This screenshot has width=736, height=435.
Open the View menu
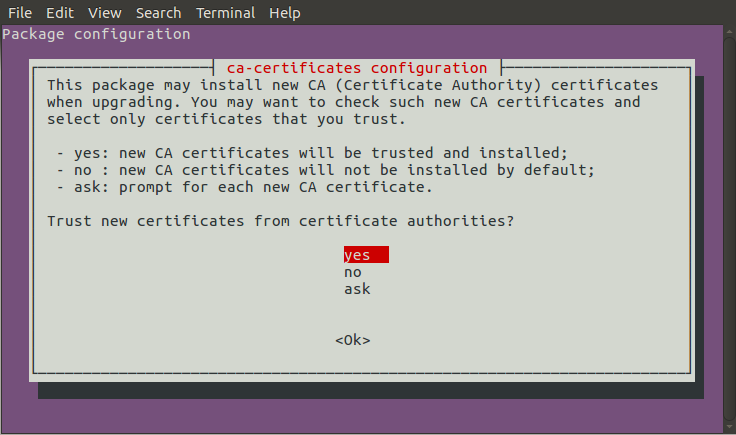click(x=105, y=13)
